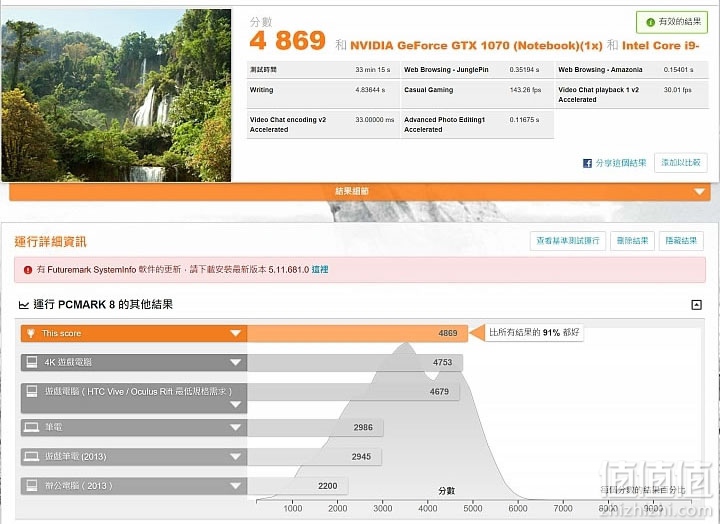
Task: Click the red update warning icon
Action: point(28,270)
